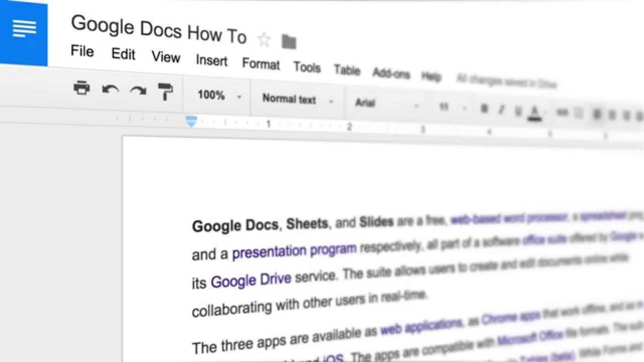Click the blue indent marker on the ruler
The height and width of the screenshot is (362, 644).
pos(191,121)
